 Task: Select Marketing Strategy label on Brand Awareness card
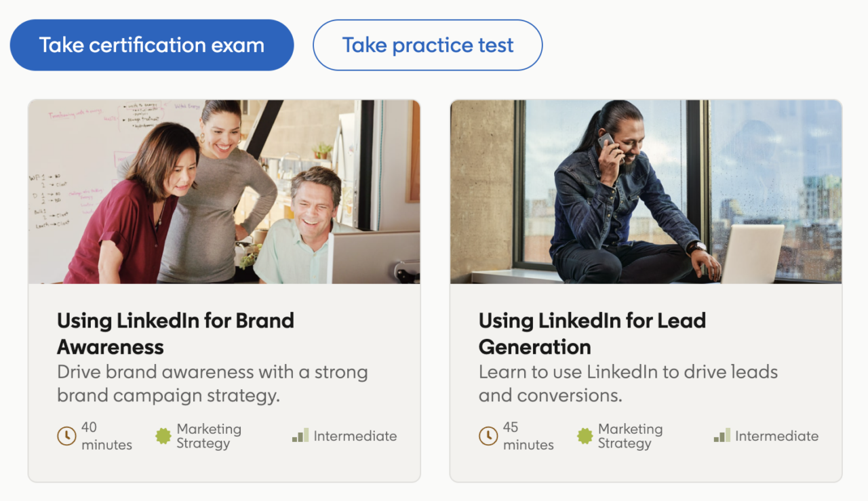(209, 436)
